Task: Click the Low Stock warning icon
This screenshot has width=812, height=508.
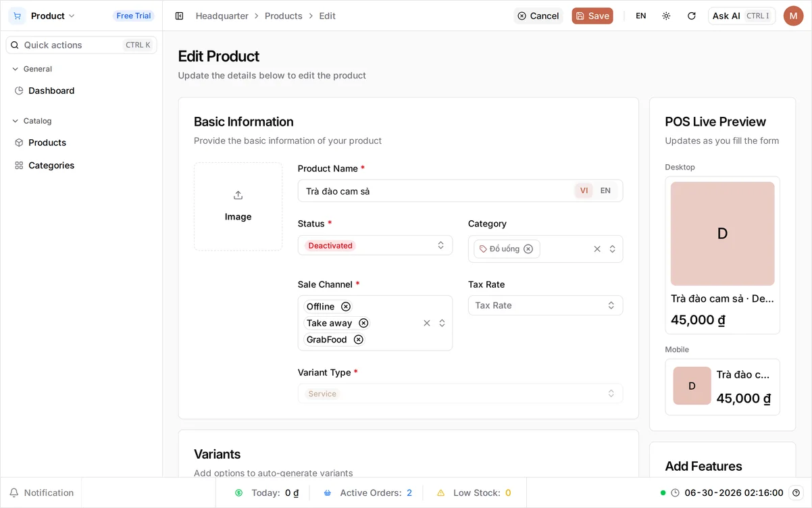Action: [440, 493]
